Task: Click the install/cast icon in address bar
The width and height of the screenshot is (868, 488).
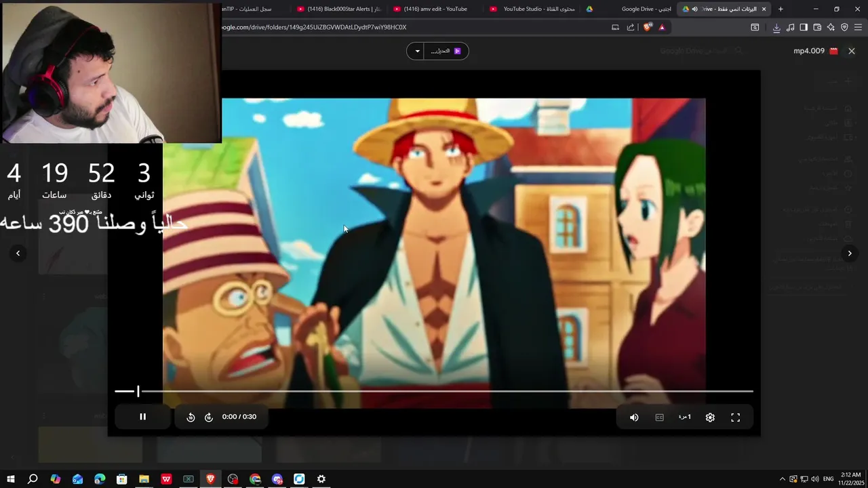Action: pyautogui.click(x=615, y=27)
